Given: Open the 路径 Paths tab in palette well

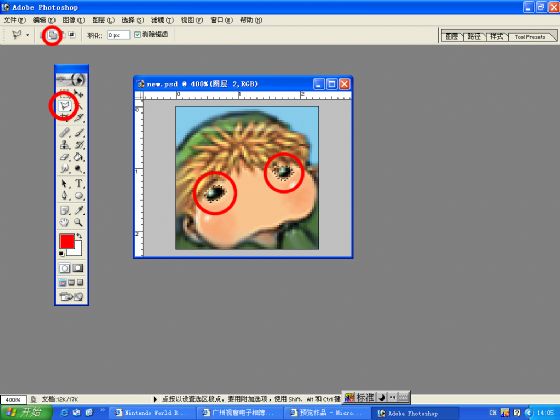Looking at the screenshot, I should [474, 36].
